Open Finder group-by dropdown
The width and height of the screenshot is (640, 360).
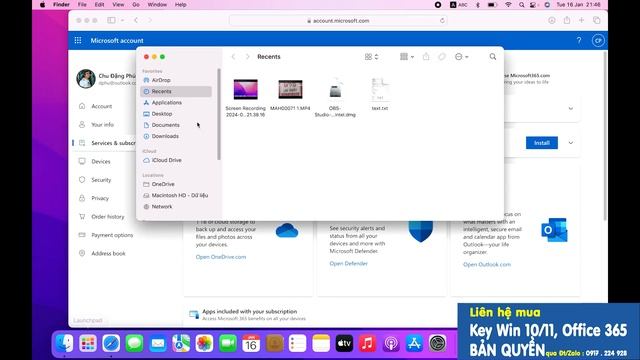407,57
